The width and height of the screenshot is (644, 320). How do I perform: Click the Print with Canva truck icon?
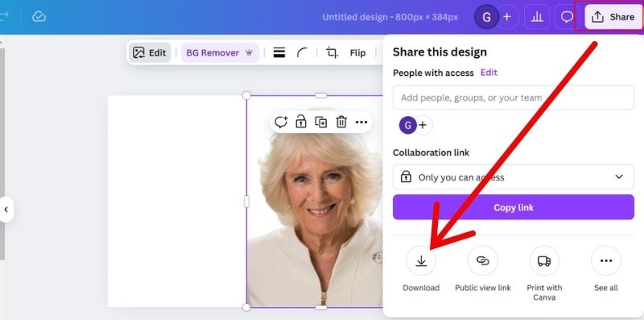tap(544, 260)
